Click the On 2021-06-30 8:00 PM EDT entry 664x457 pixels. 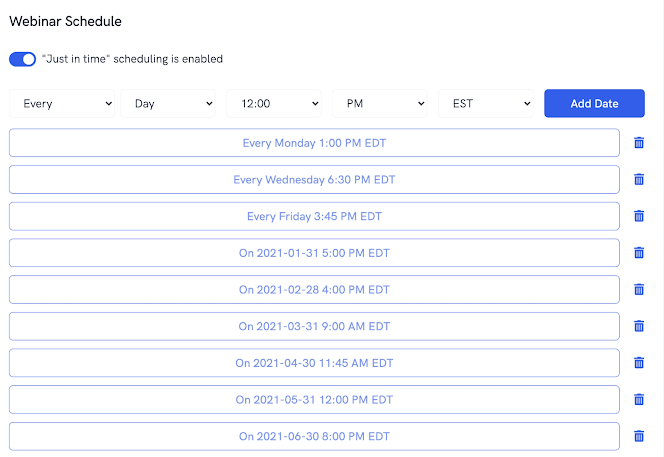(x=314, y=436)
